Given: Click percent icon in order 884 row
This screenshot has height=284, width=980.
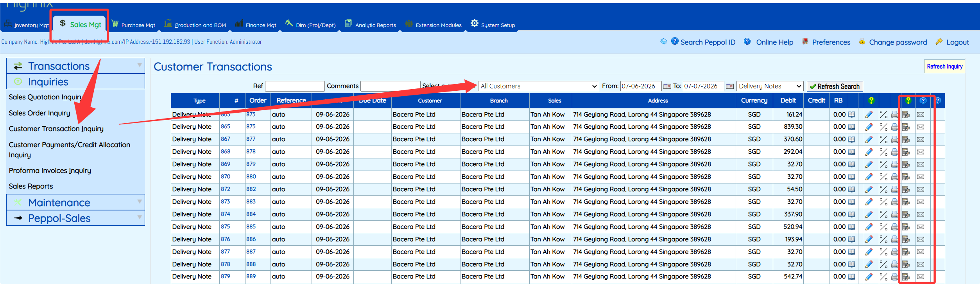Looking at the screenshot, I should (x=883, y=214).
